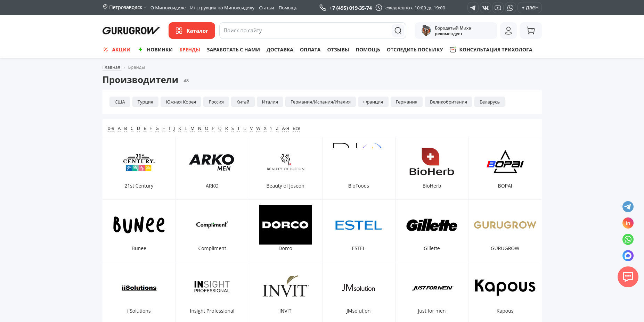644x322 pixels.
Task: Filter brands by Турция
Action: tap(145, 102)
